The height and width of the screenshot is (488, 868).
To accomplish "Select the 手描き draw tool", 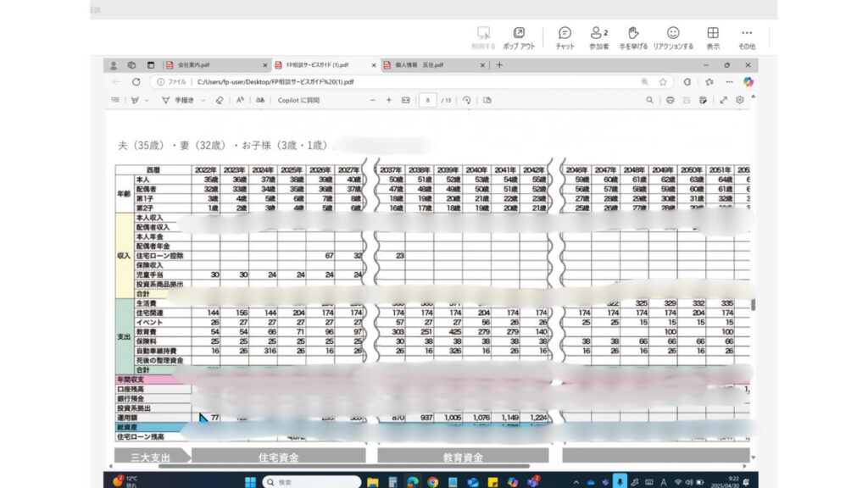I will click(178, 100).
